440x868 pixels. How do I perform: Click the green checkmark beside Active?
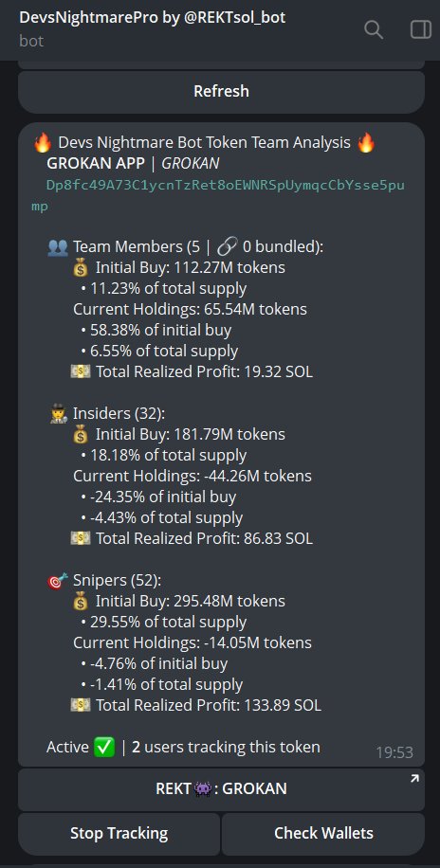104,748
